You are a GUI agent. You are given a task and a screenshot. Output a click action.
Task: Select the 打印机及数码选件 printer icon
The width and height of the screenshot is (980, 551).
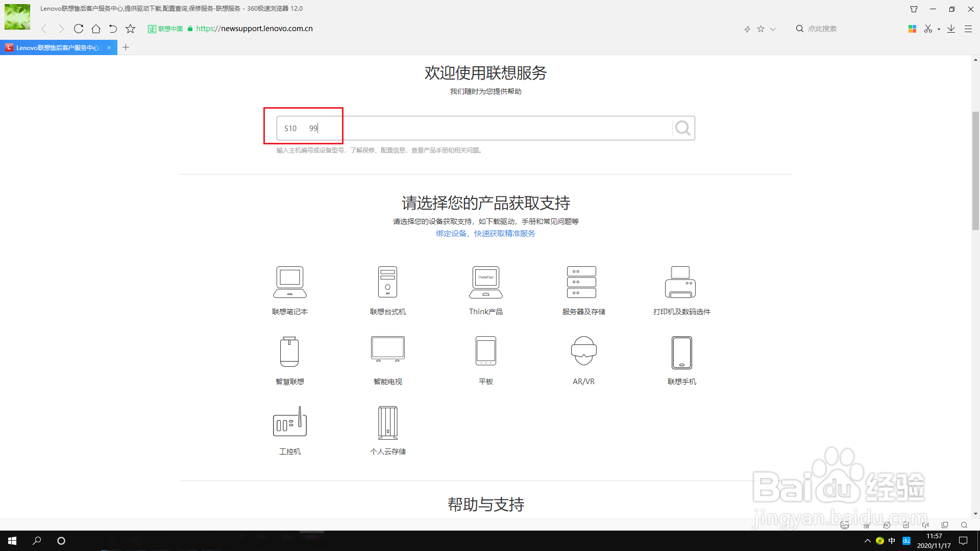(x=680, y=282)
